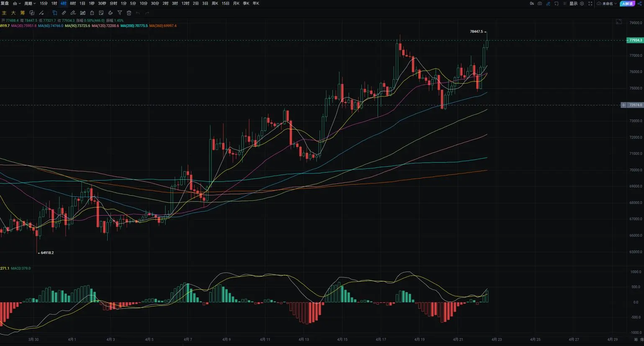This screenshot has height=346, width=644.
Task: Switch to the 30分 timeframe
Action: [155, 3]
